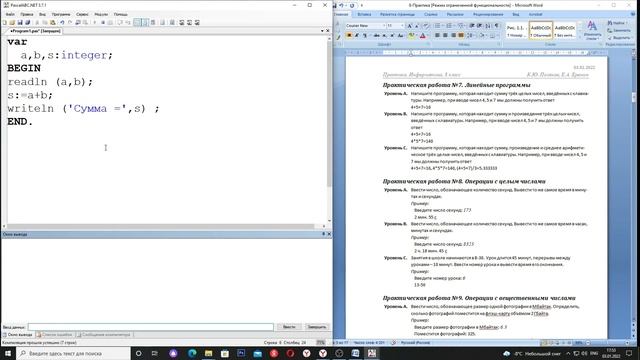Click Изменить стили button in Word
Screen dimensions: 640x360
(x=592, y=31)
